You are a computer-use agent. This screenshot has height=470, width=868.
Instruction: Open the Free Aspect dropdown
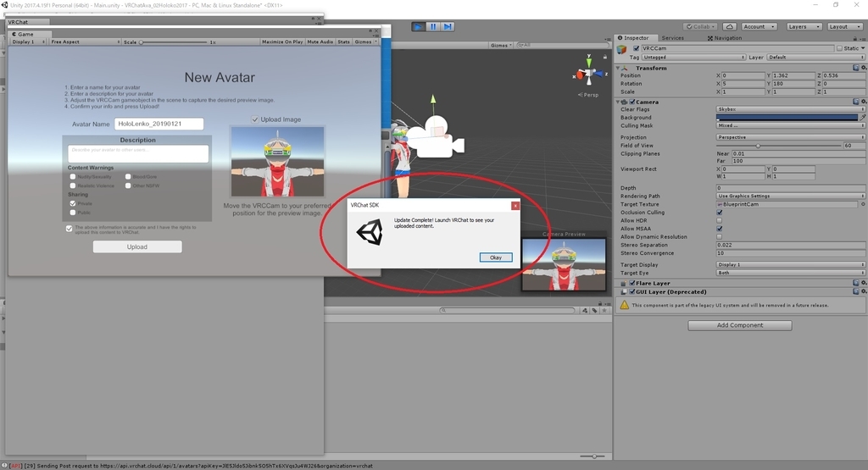coord(86,41)
